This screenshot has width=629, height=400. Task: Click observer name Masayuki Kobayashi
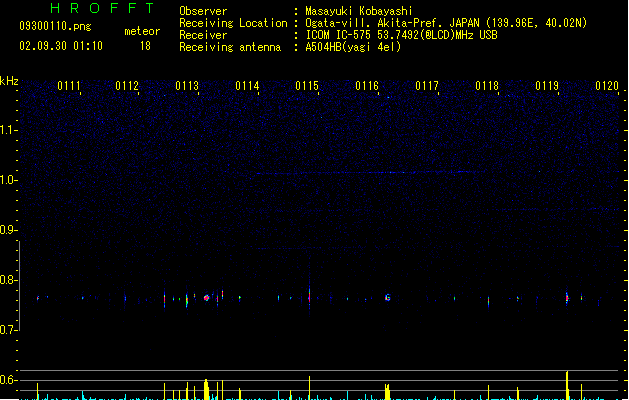(359, 11)
